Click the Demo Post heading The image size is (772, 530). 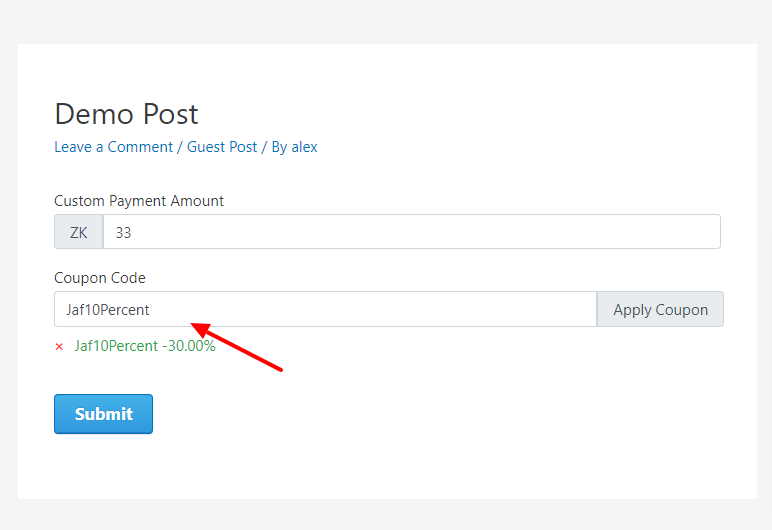pos(126,114)
